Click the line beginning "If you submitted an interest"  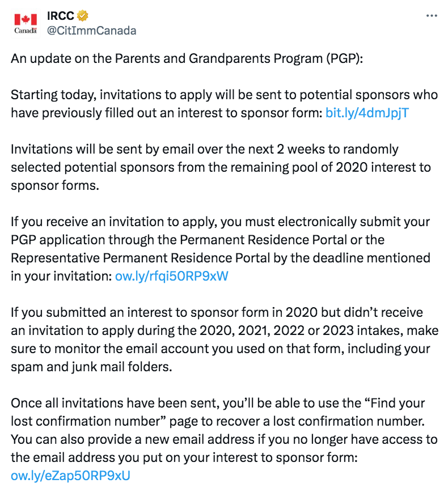[x=217, y=313]
